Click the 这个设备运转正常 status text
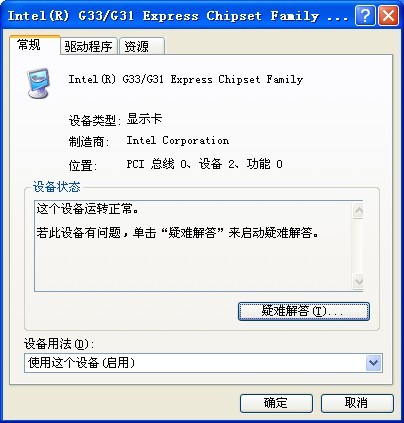 pyautogui.click(x=87, y=209)
